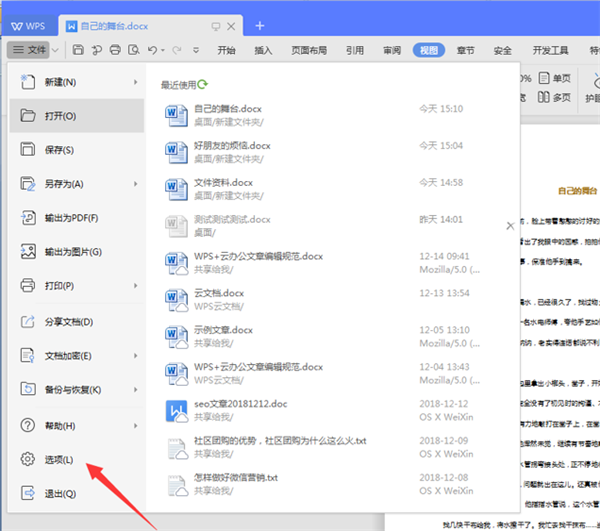600x531 pixels.
Task: Open the 文件 menu button
Action: [30, 49]
